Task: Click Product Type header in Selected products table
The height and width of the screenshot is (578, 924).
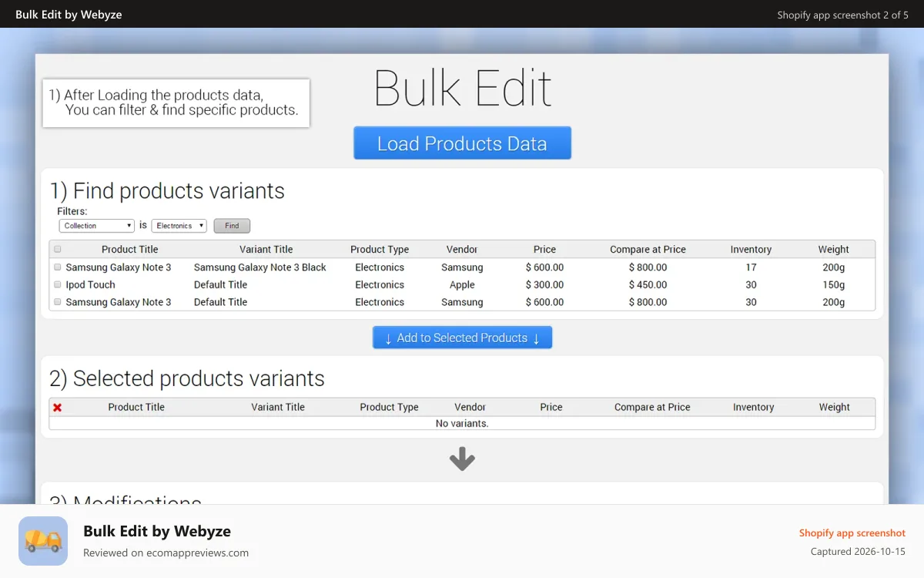Action: coord(389,407)
